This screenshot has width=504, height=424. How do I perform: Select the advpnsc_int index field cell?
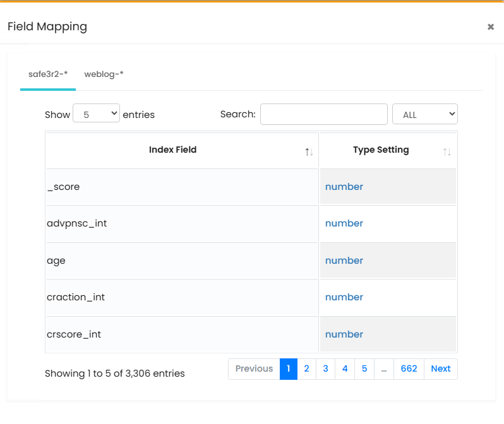coord(183,223)
